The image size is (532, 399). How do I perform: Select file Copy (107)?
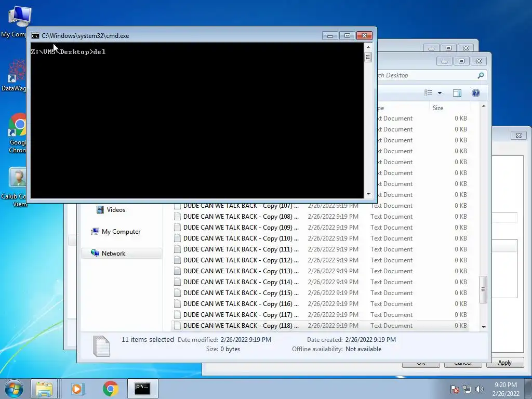pyautogui.click(x=320, y=206)
